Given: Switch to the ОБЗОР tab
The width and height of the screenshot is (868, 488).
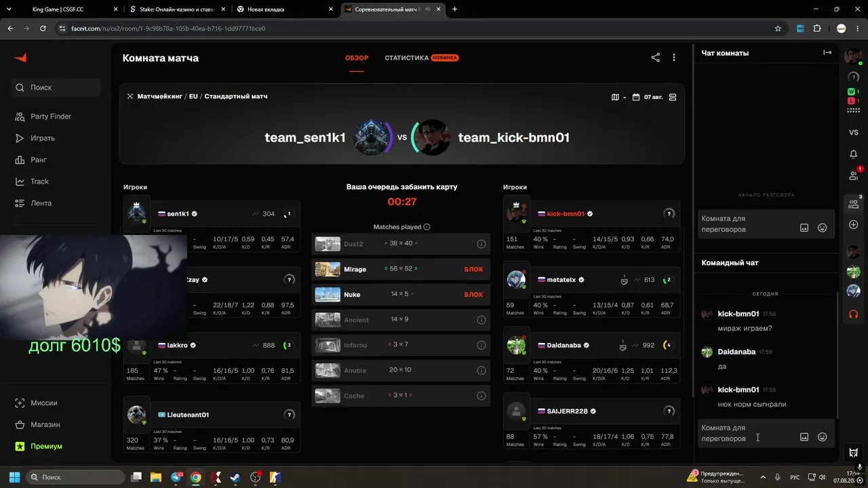Looking at the screenshot, I should pos(357,58).
